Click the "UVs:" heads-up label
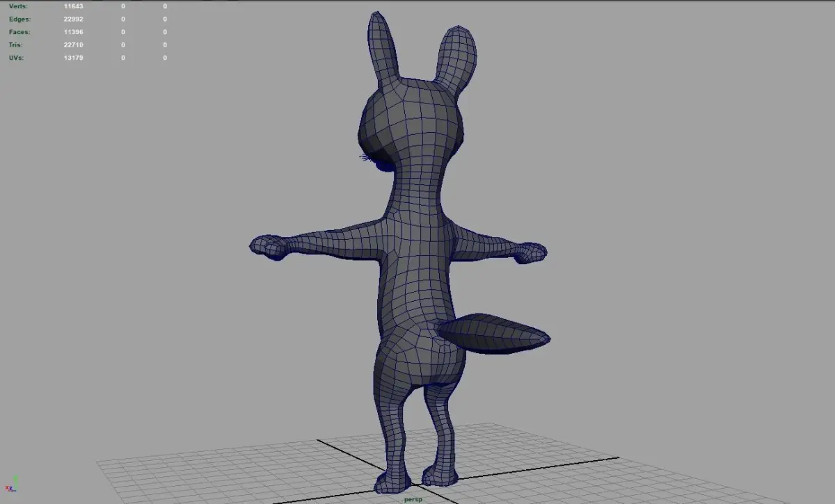The width and height of the screenshot is (835, 504). pos(17,58)
